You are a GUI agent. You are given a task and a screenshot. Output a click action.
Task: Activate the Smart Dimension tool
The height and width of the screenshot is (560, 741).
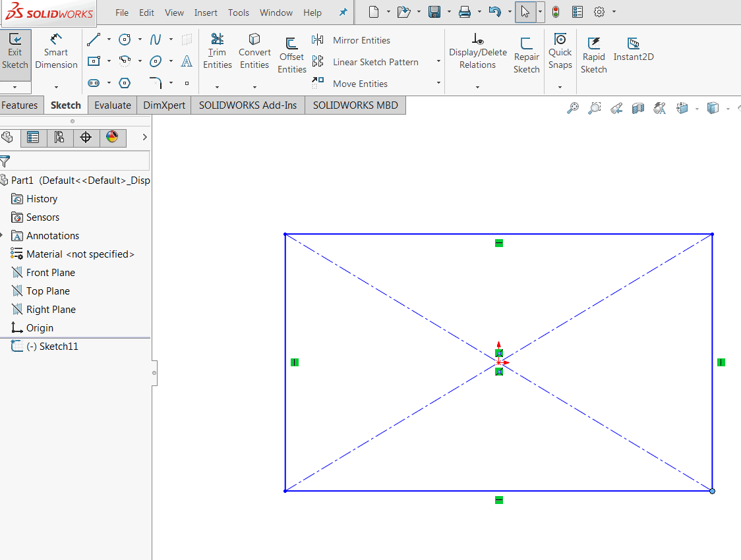56,52
